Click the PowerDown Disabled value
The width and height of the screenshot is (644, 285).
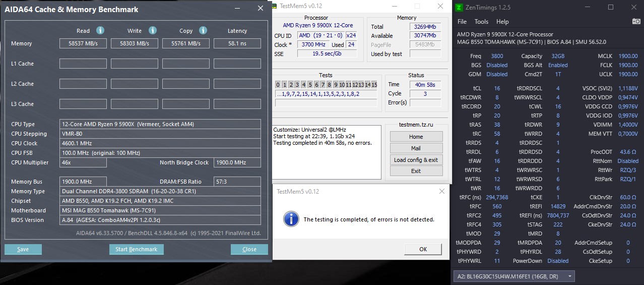(558, 261)
